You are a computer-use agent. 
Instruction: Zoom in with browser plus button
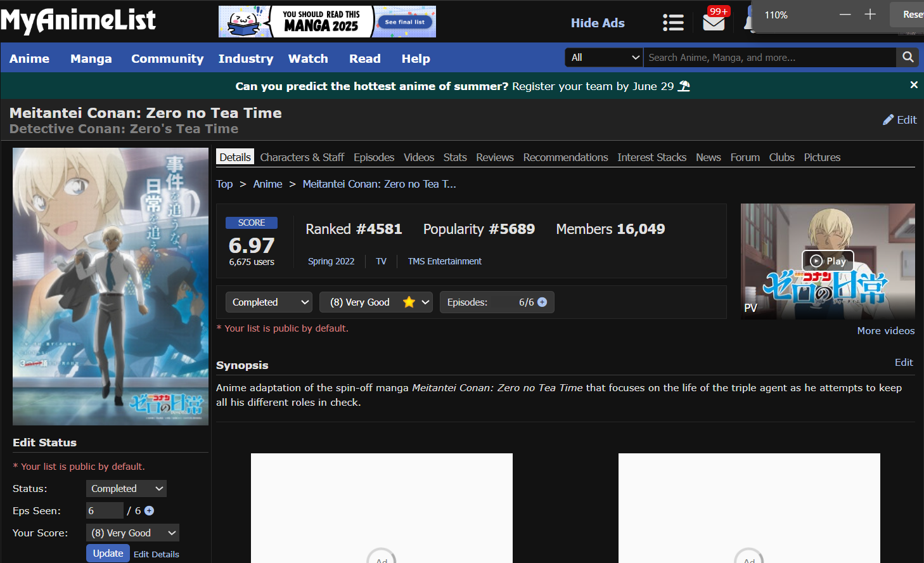click(x=870, y=15)
